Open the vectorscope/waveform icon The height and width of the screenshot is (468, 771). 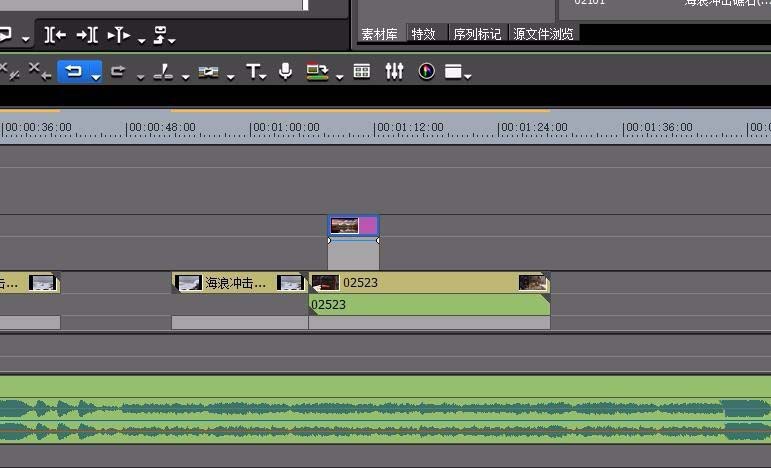tap(426, 71)
